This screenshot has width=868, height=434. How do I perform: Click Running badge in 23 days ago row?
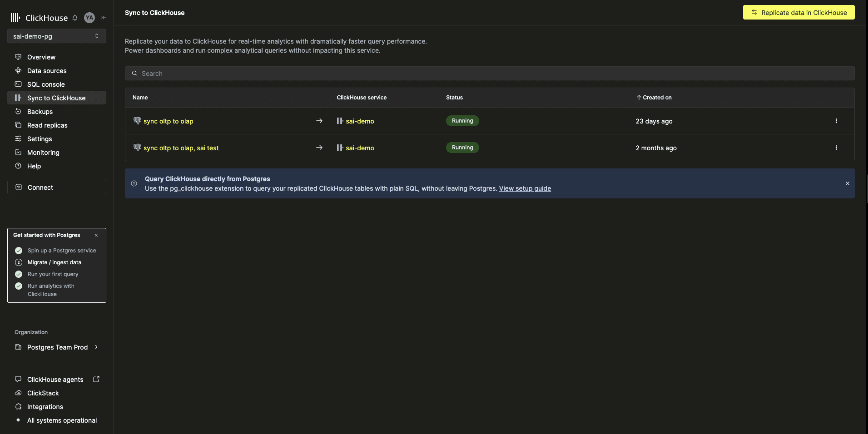click(462, 121)
